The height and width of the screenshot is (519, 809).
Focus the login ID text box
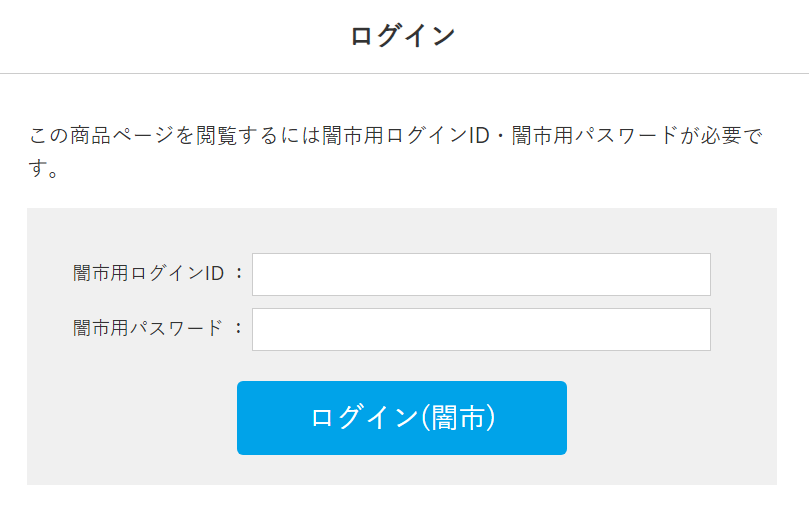(481, 275)
